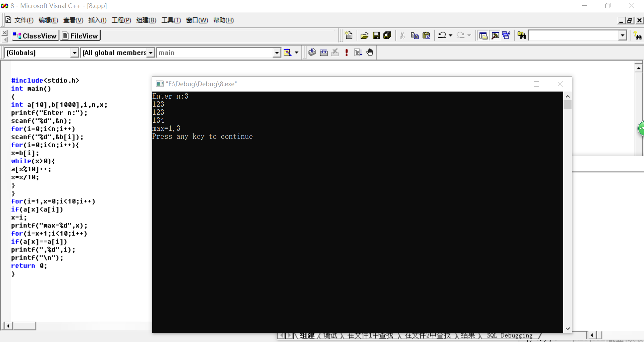
Task: Open the 插入(I) menu
Action: 97,20
